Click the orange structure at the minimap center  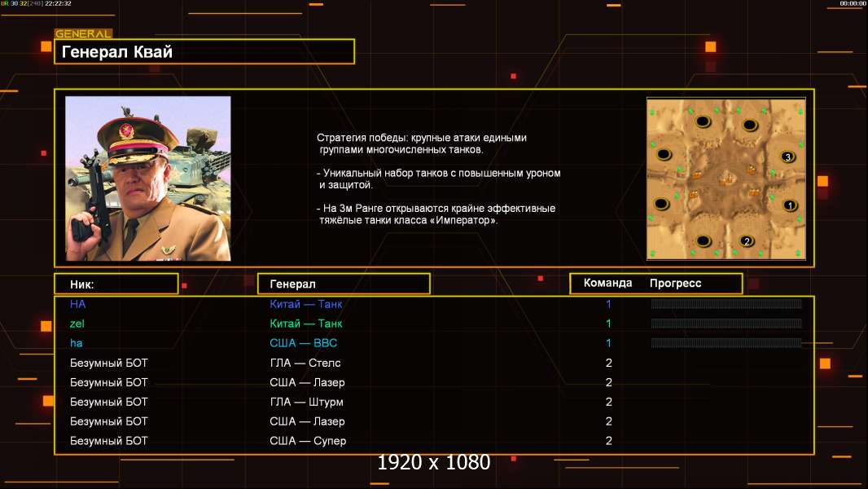(x=726, y=175)
